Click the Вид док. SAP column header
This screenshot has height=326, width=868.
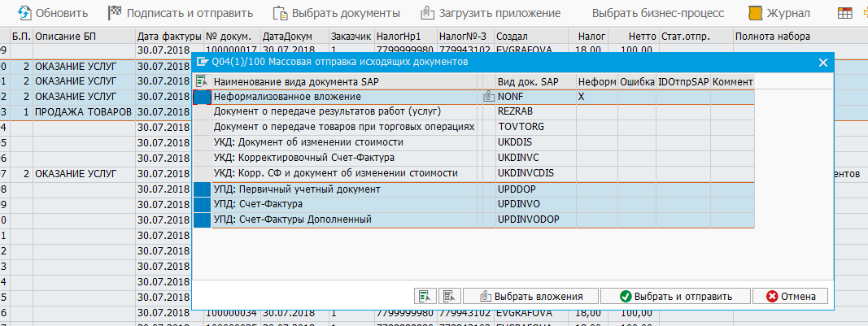[x=527, y=81]
